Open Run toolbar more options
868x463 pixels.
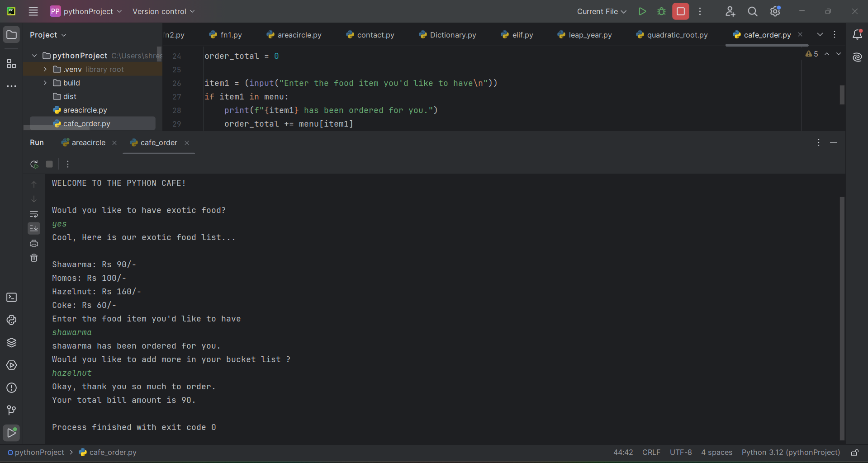68,164
